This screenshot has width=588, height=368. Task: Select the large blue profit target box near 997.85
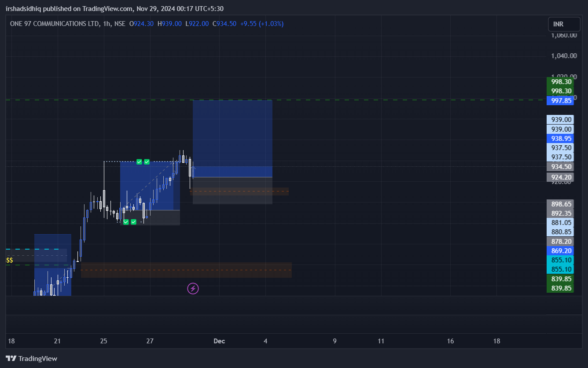[232, 139]
